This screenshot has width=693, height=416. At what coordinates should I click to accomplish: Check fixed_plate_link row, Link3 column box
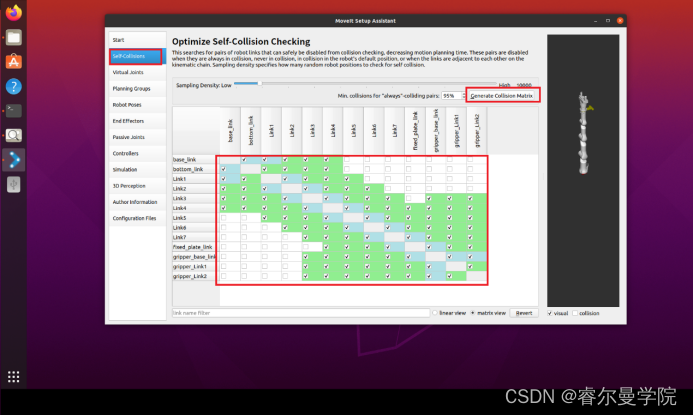[306, 247]
